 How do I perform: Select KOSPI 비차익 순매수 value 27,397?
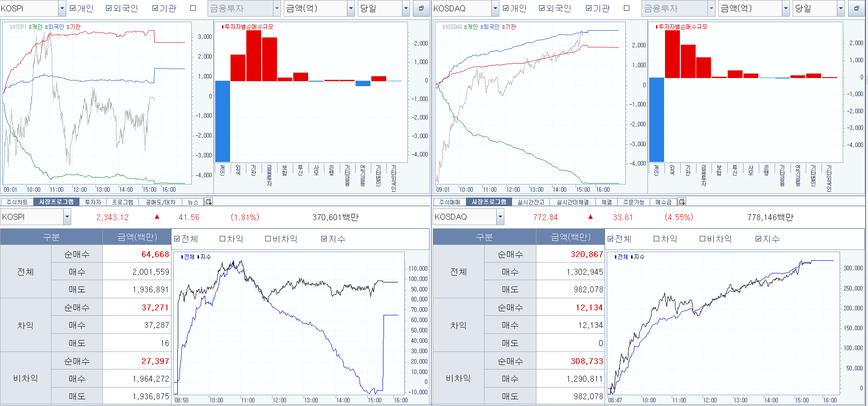(155, 361)
